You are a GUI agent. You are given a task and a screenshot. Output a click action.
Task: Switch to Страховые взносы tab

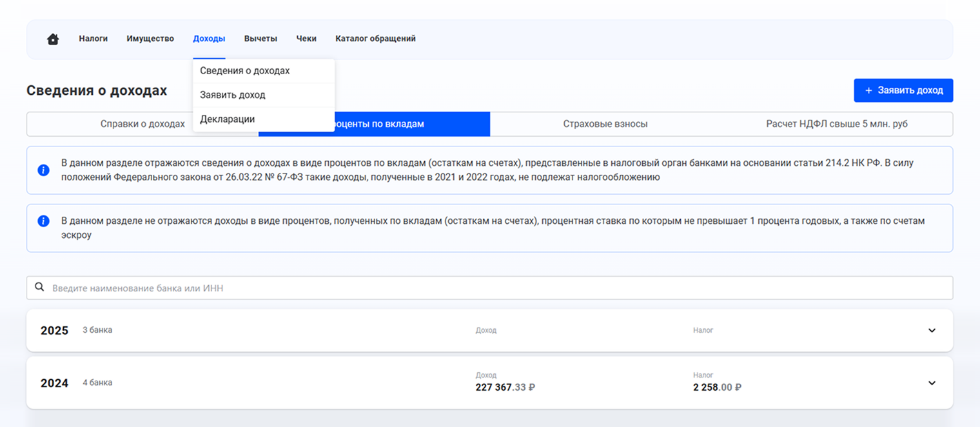point(605,124)
